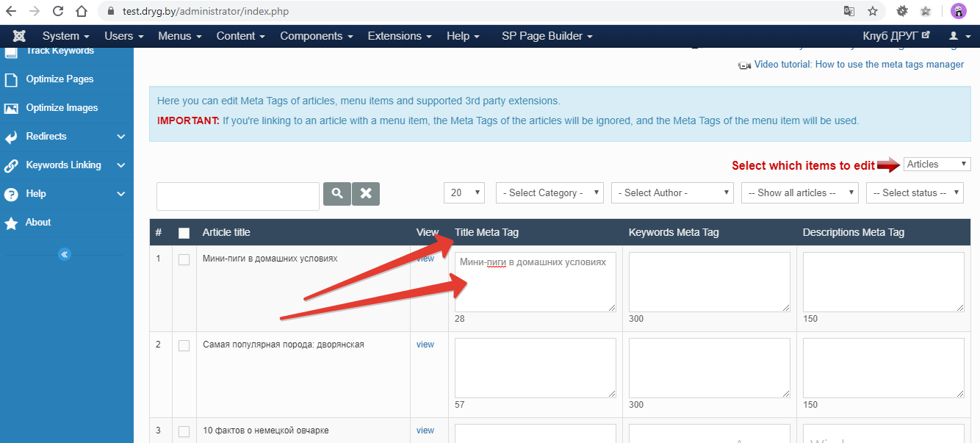
Task: Click Title Meta Tag field for Самая популярная
Action: click(536, 368)
